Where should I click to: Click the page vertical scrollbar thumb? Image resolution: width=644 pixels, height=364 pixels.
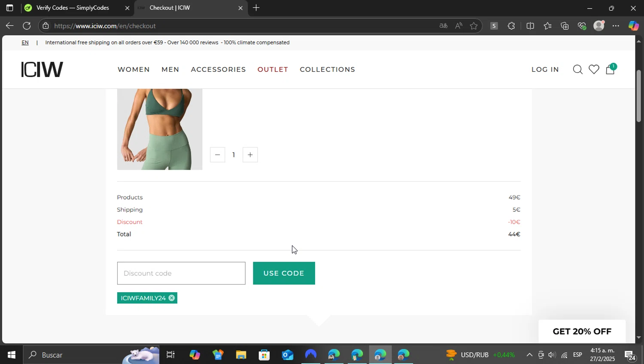(638, 95)
